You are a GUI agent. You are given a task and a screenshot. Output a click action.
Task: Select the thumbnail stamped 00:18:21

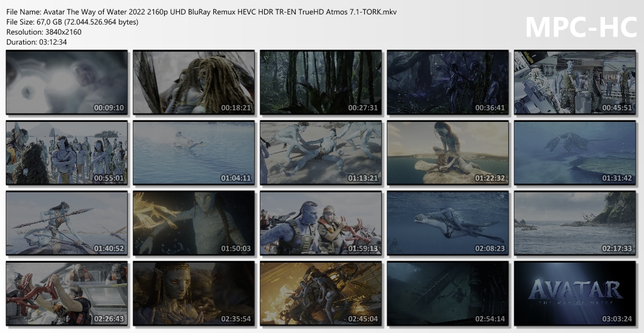click(x=194, y=82)
